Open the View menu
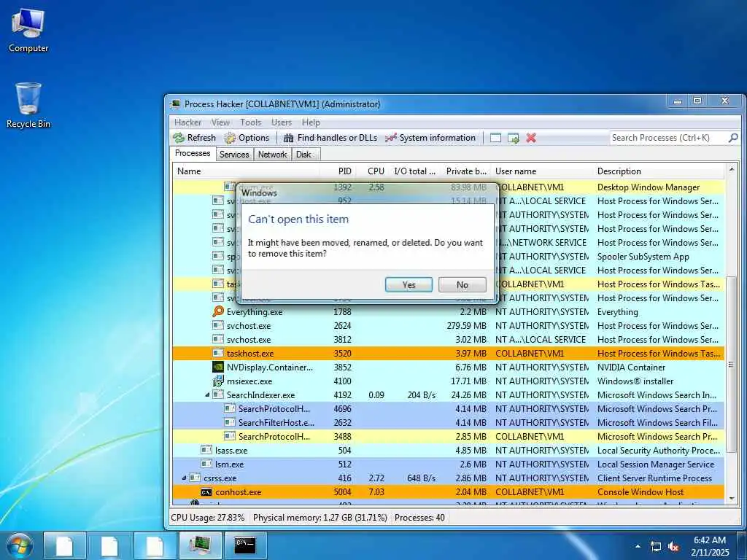The image size is (747, 560). (220, 122)
